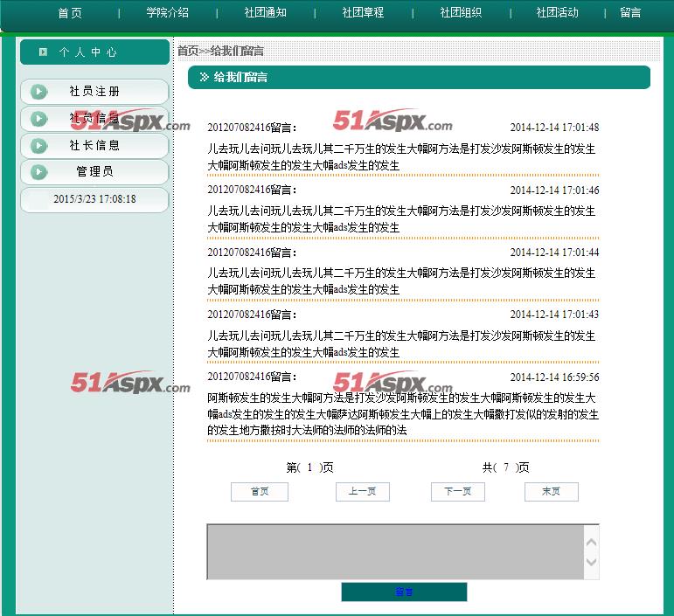Image resolution: width=674 pixels, height=616 pixels.
Task: Go to 社团通知 in the top menu
Action: pos(266,13)
